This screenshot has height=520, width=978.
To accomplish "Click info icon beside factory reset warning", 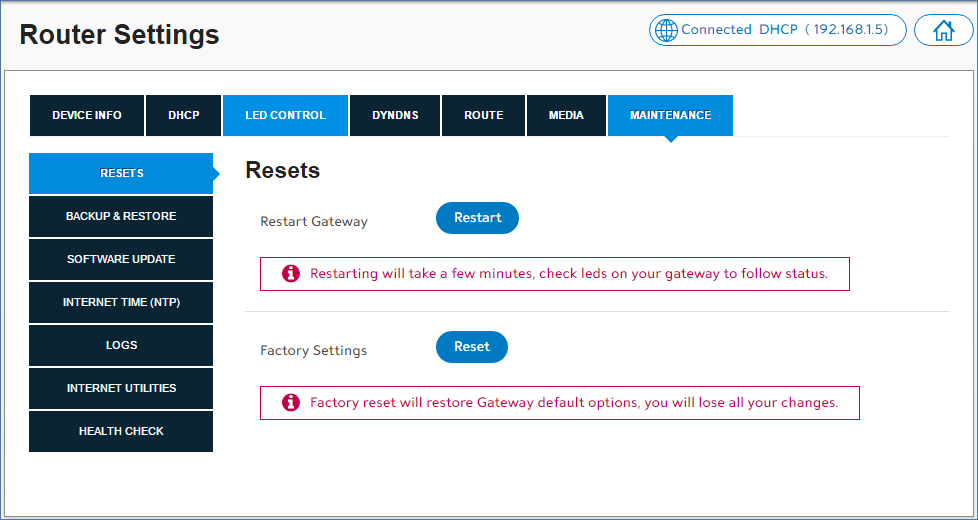I will (x=291, y=402).
